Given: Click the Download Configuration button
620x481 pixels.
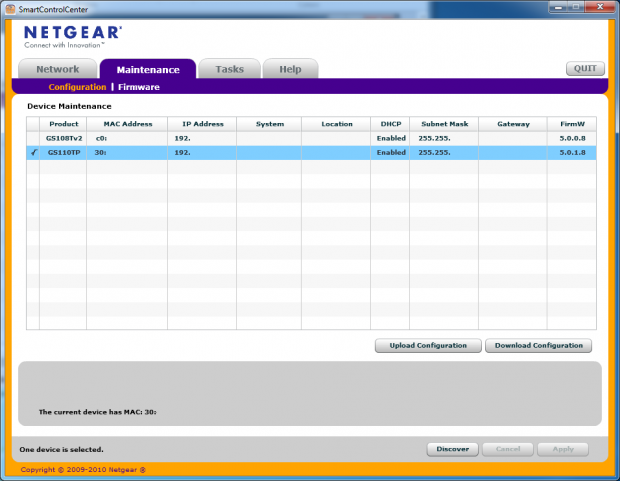Looking at the screenshot, I should point(539,345).
